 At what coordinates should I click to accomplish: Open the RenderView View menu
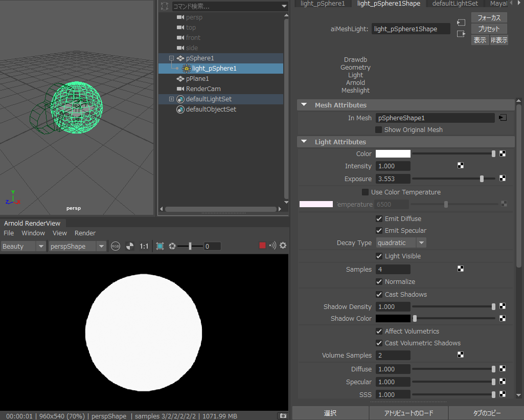pos(59,233)
